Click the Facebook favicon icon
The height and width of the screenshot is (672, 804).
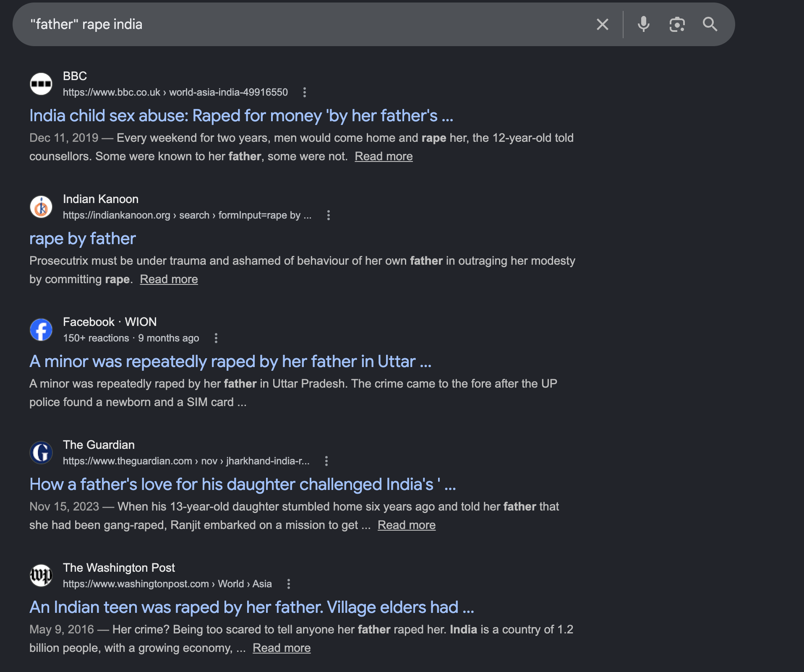41,330
